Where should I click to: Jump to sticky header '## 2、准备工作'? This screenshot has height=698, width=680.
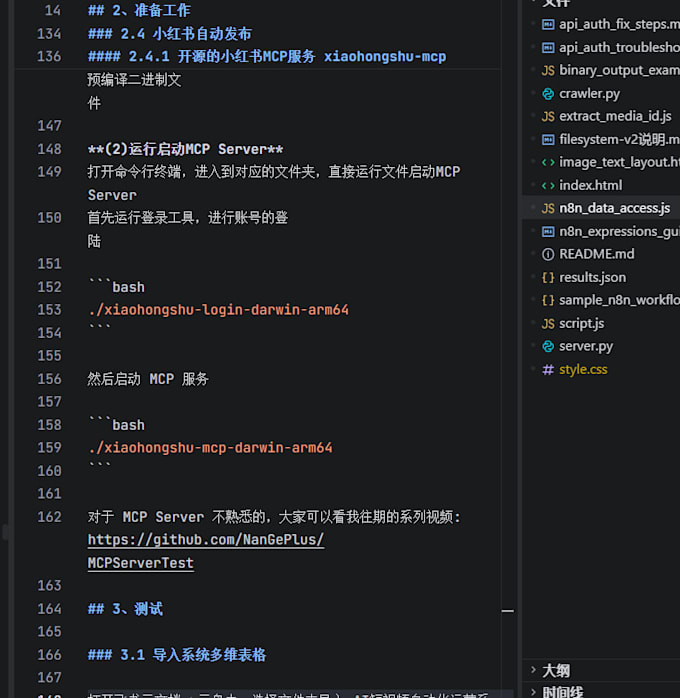tap(139, 10)
